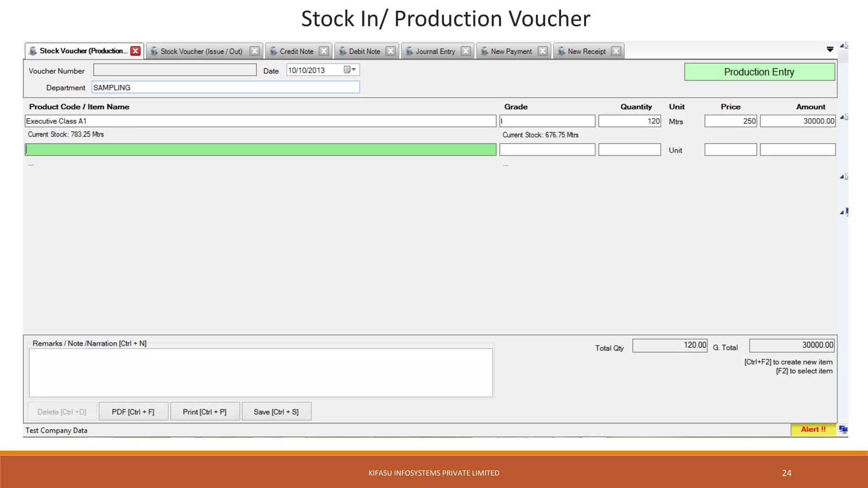Close the Credit Note tab
This screenshot has height=488, width=868.
pos(324,51)
